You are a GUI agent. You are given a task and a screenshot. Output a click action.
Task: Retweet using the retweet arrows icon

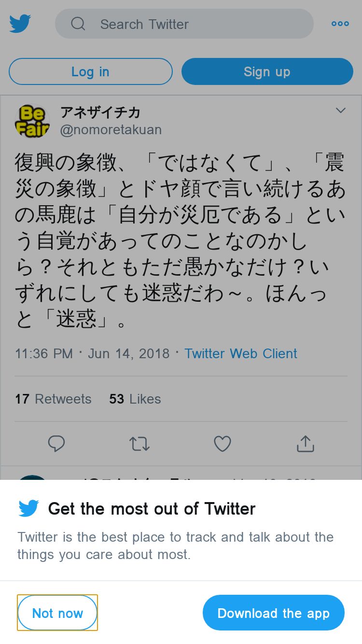139,444
